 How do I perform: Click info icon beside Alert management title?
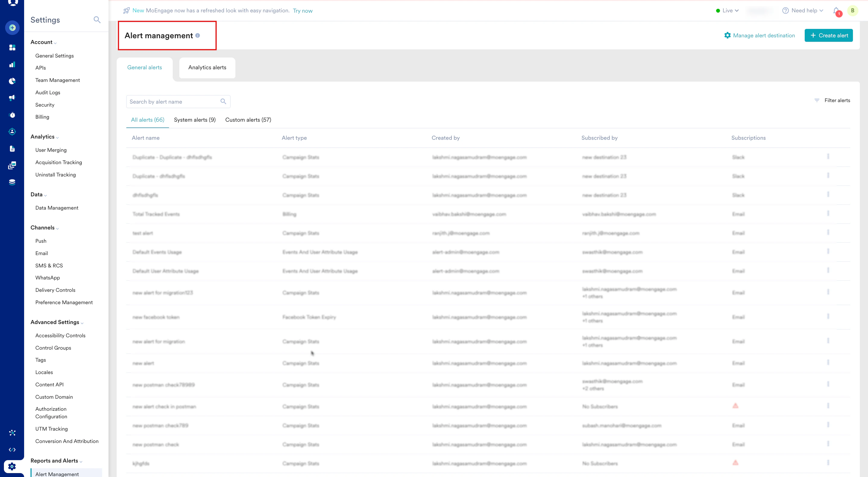pyautogui.click(x=197, y=35)
